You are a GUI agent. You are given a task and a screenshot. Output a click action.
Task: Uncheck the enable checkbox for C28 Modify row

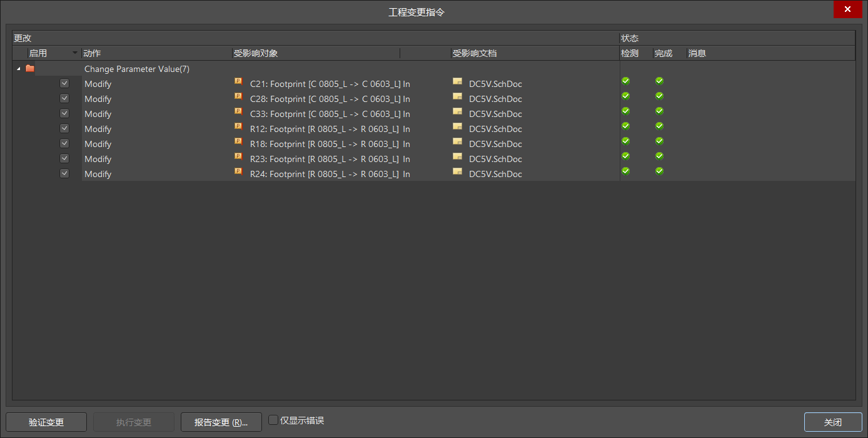click(64, 98)
